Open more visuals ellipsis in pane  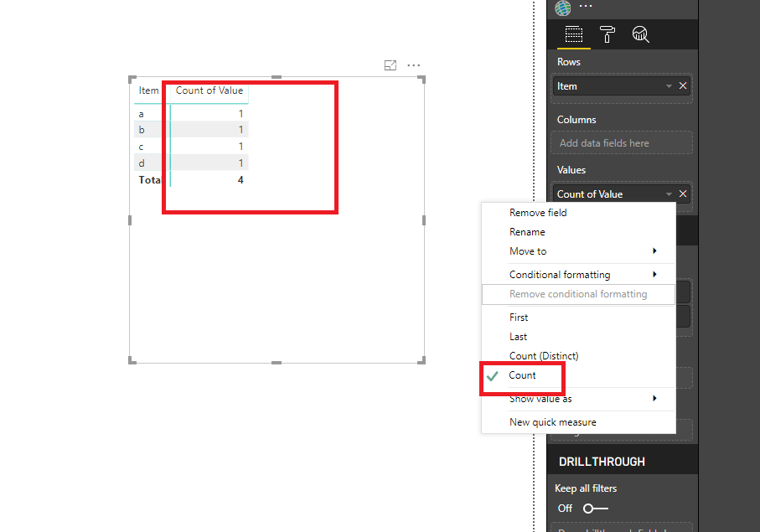(x=586, y=6)
